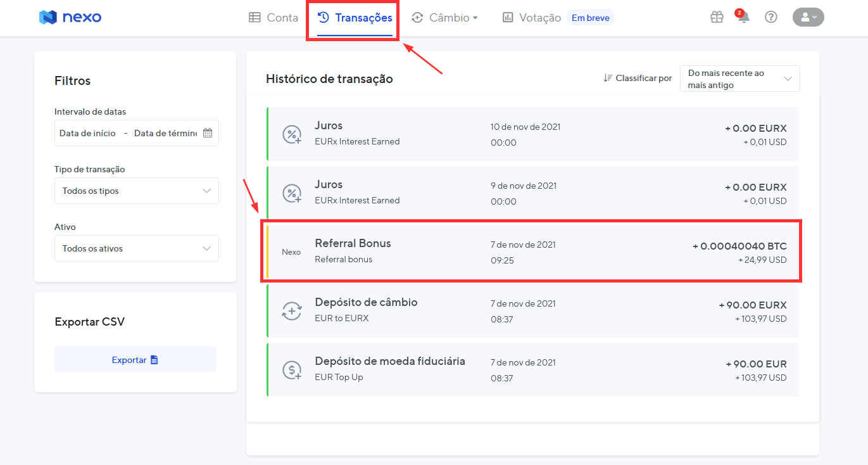The height and width of the screenshot is (465, 868).
Task: Open the Câmbio menu
Action: pos(445,18)
